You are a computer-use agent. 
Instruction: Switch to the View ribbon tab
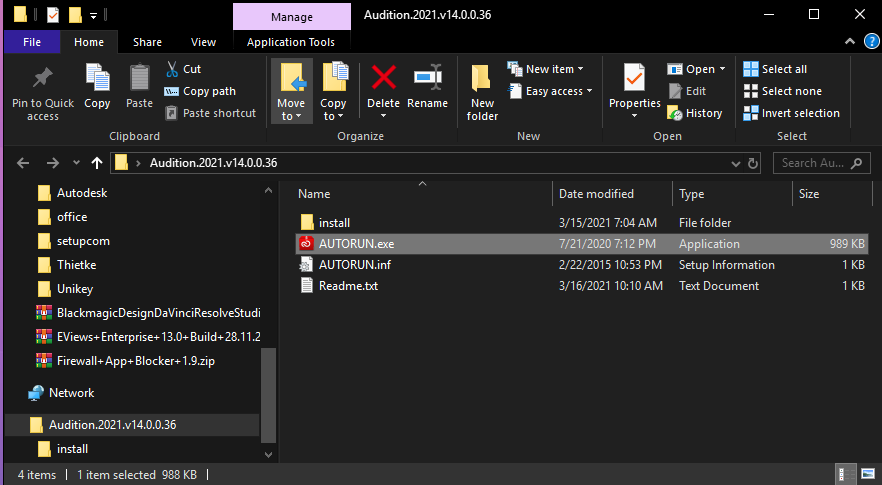[203, 42]
